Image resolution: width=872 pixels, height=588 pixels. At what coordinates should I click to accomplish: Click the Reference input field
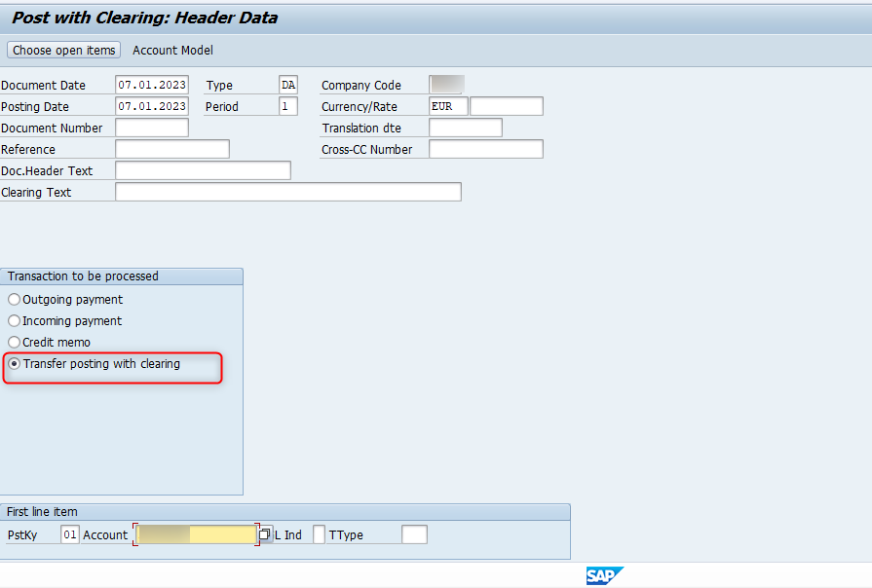(x=172, y=150)
